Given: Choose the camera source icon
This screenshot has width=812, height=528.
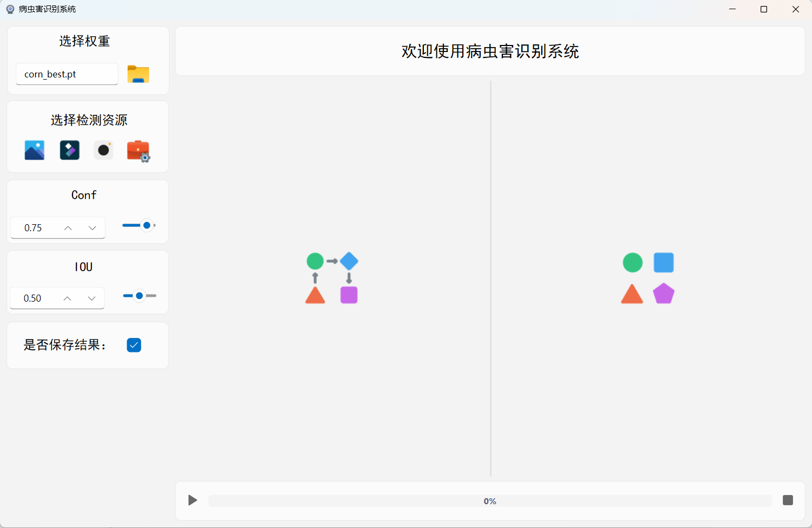Looking at the screenshot, I should click(103, 150).
